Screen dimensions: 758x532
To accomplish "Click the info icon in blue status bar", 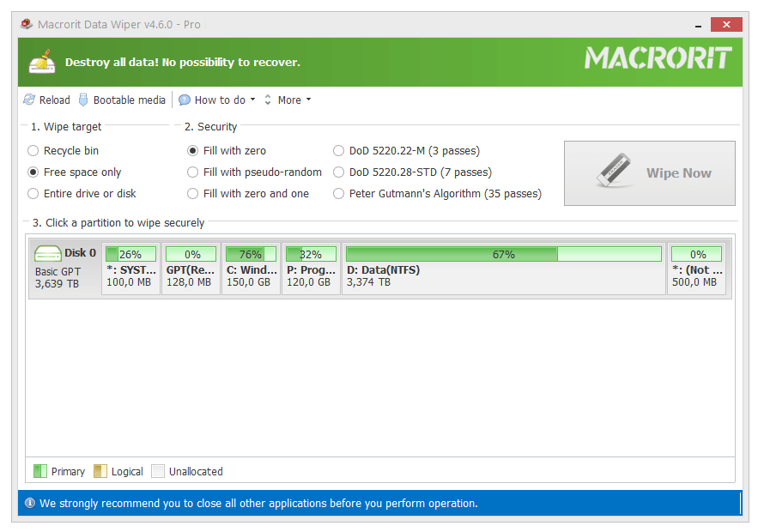I will pyautogui.click(x=30, y=503).
